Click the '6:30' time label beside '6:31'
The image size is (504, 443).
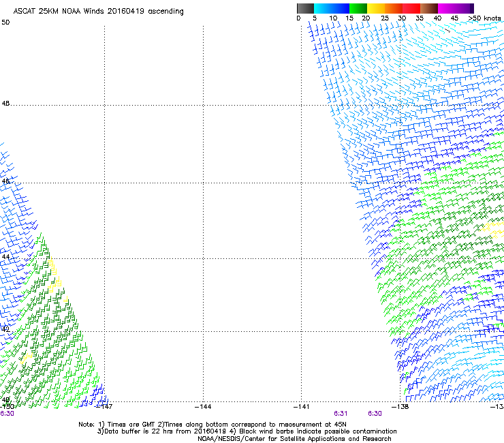point(375,414)
